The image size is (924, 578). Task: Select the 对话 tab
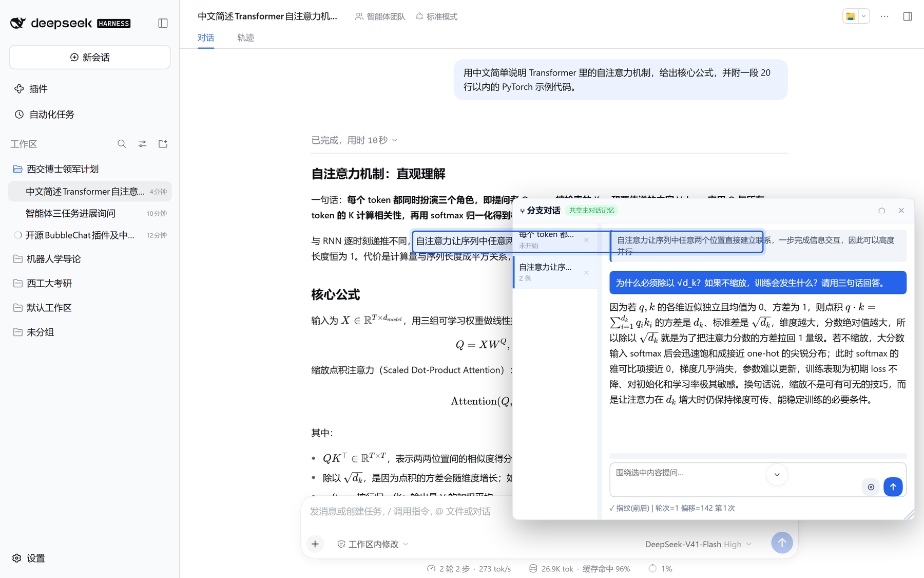point(206,38)
